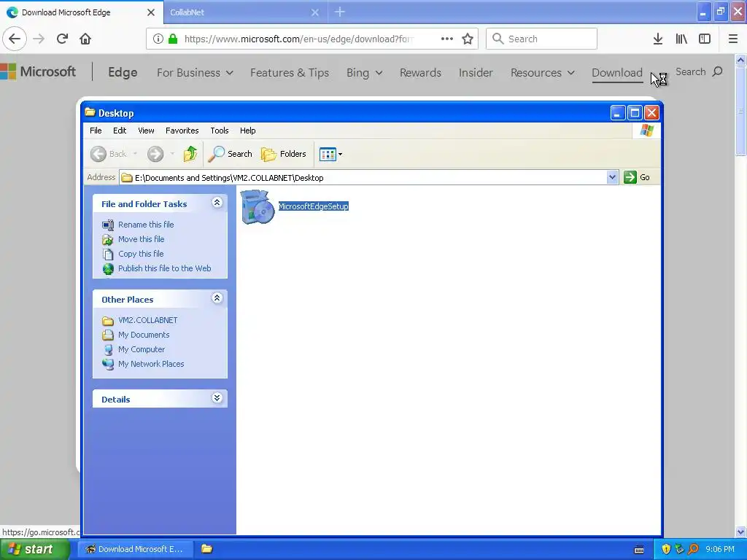Viewport: 747px width, 560px height.
Task: Open My Documents in Other Places
Action: (144, 335)
